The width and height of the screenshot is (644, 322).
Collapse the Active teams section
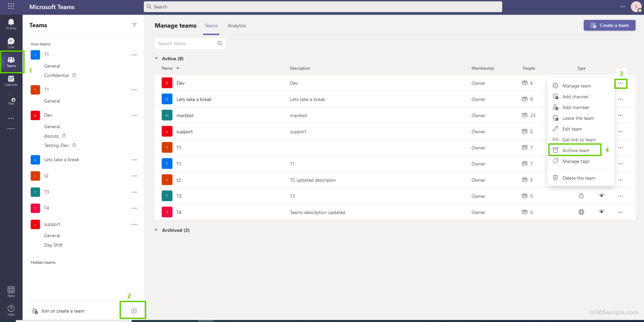click(156, 58)
